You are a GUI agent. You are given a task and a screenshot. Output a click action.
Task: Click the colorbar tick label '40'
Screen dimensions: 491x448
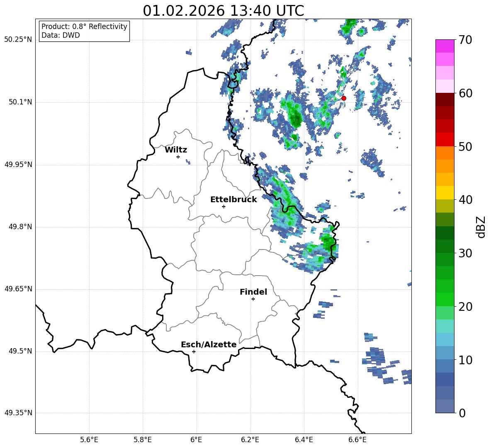tap(465, 200)
